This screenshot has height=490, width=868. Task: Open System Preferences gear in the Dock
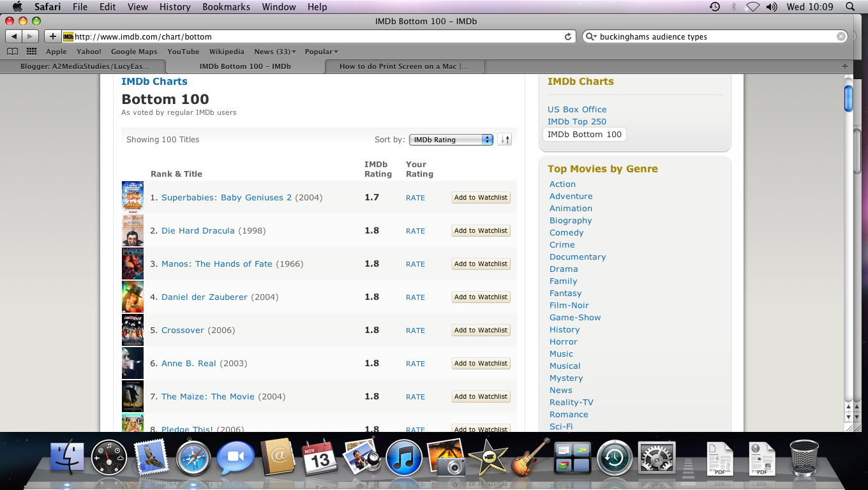tap(657, 457)
